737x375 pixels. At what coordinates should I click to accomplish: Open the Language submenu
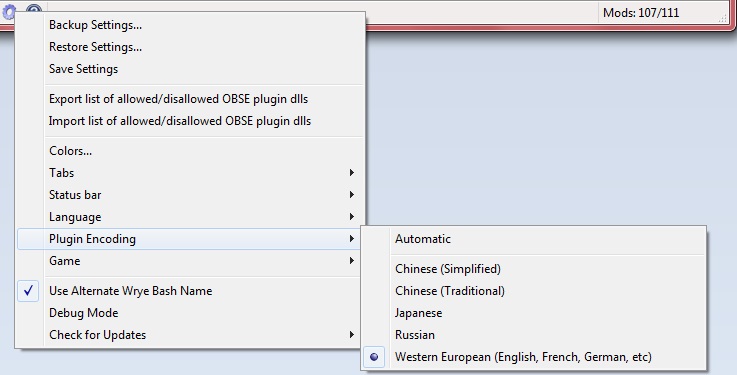click(190, 217)
